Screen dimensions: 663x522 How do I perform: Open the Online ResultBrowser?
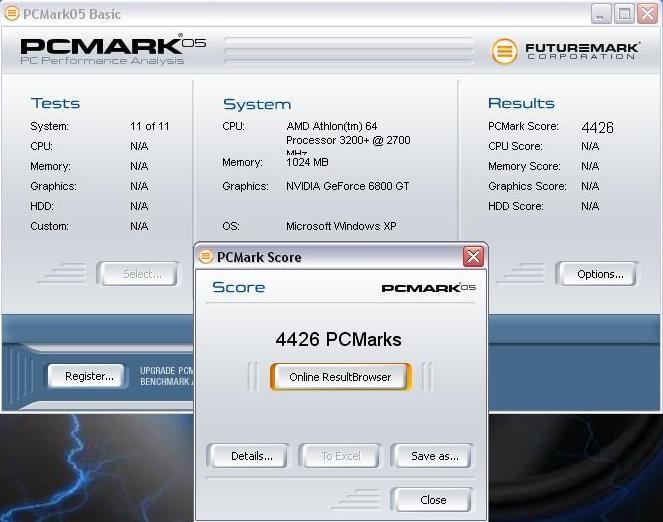pos(340,377)
